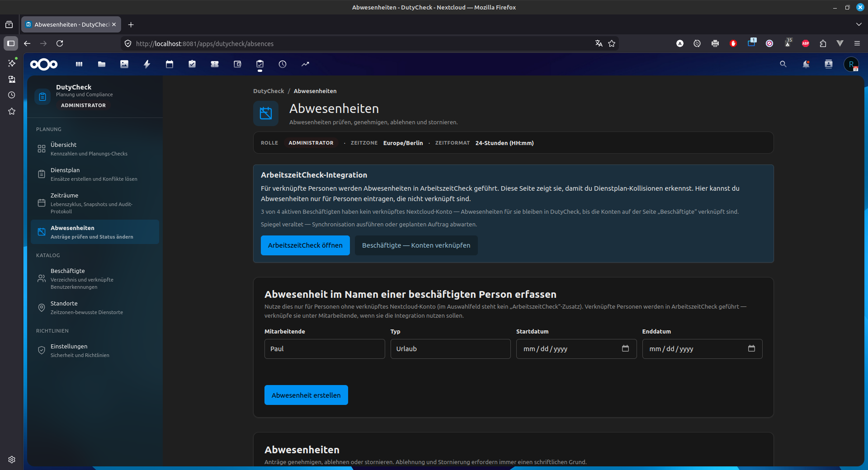Click the Abwesenheit erstellen button
This screenshot has height=470, width=868.
(x=306, y=395)
